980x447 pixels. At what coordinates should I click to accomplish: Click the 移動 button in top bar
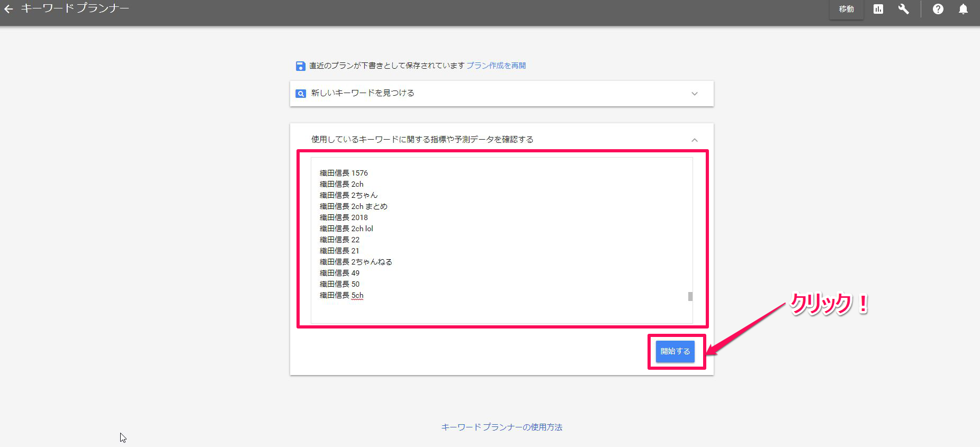tap(846, 9)
